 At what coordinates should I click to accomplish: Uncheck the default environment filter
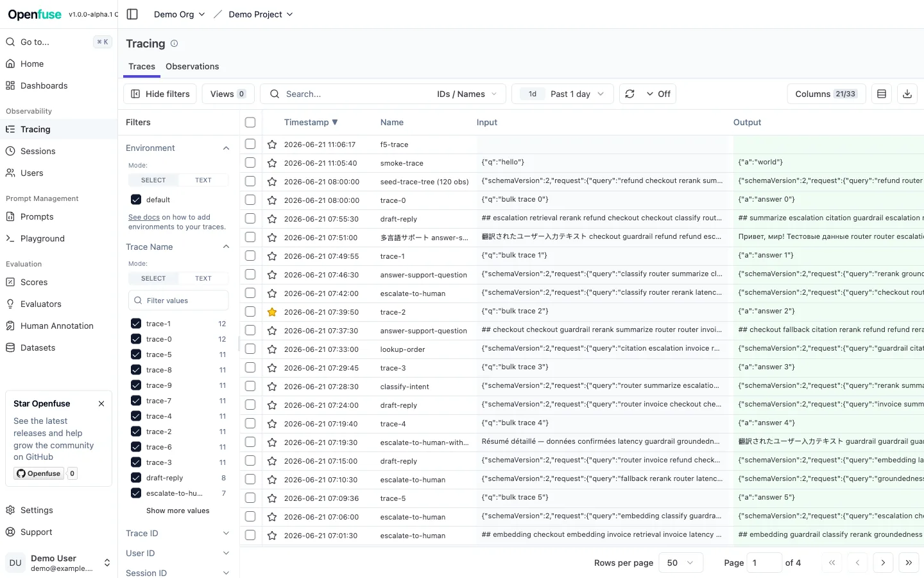136,200
